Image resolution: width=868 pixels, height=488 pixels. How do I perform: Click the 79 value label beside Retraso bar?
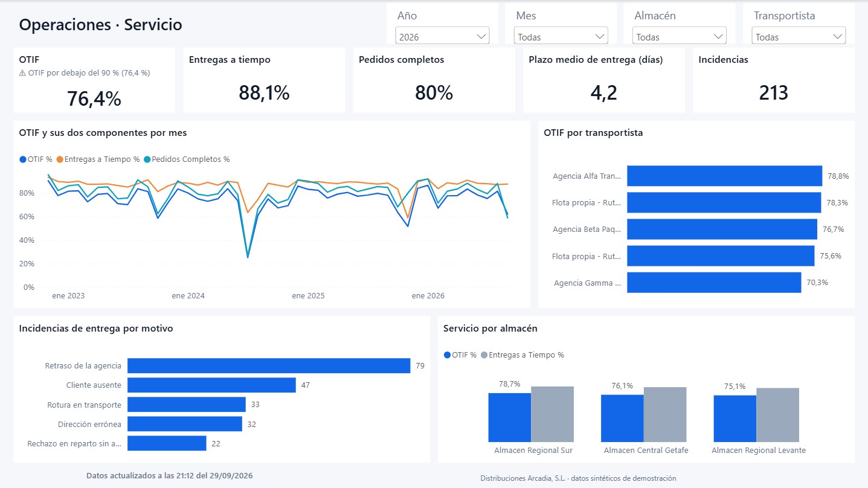[420, 366]
